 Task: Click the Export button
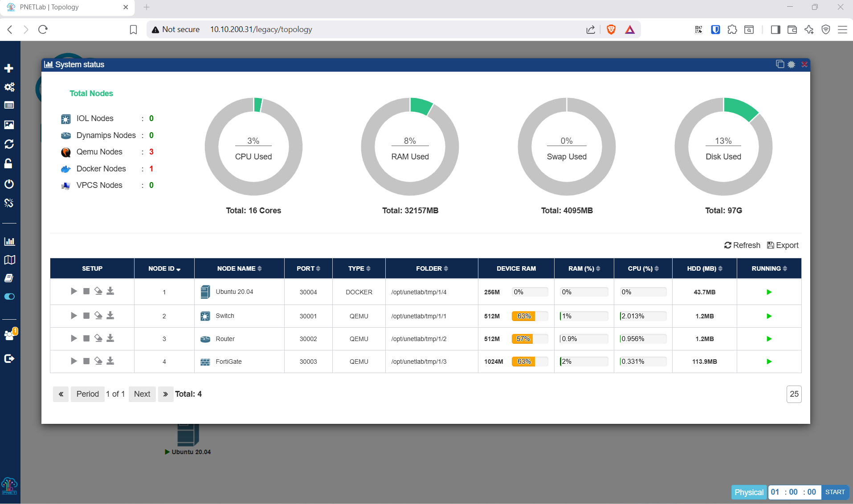[783, 245]
